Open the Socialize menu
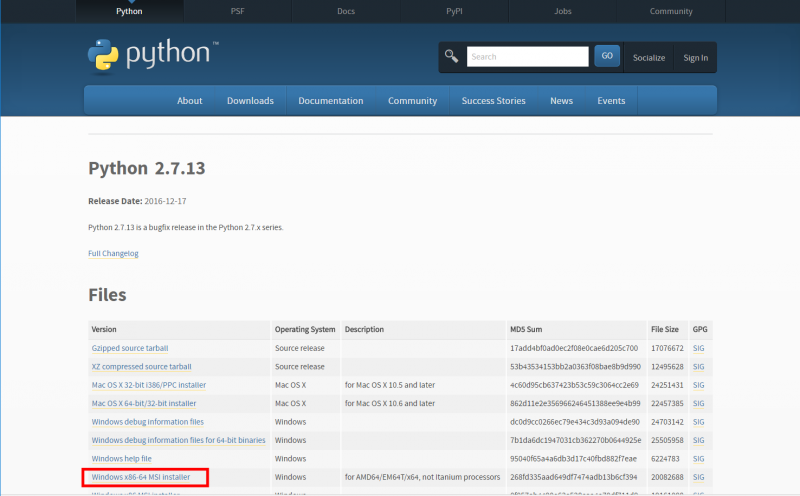 click(x=648, y=58)
